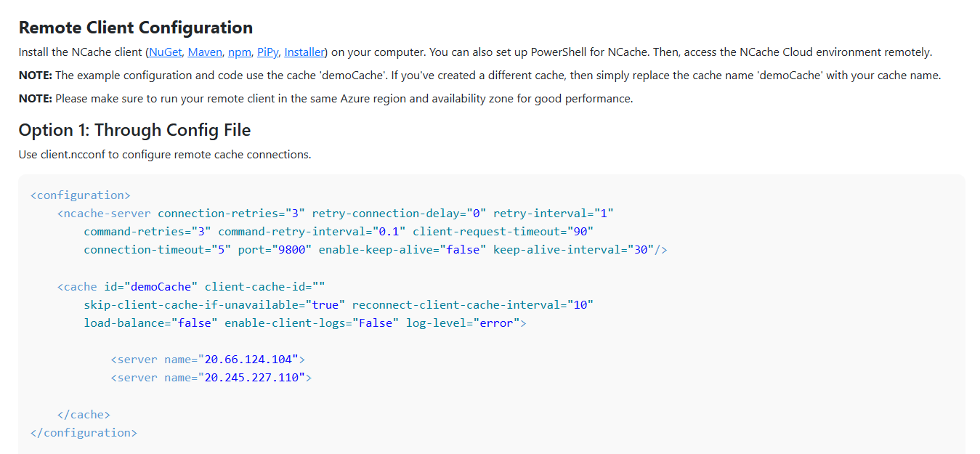Click the NOTE line about the demoCache name

tap(479, 76)
